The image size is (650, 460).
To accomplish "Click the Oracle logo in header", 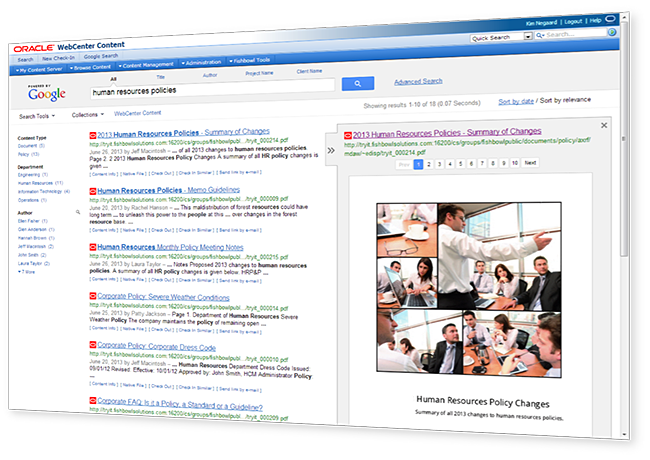I will (x=34, y=48).
